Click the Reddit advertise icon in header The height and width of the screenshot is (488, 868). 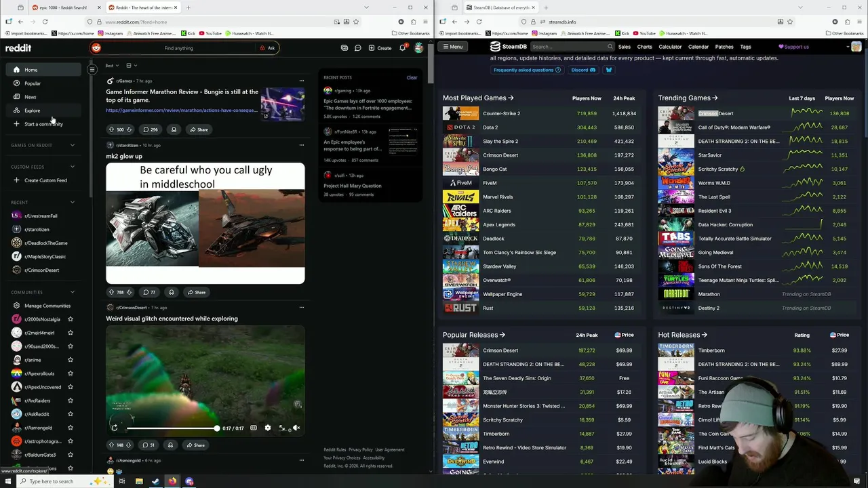coord(344,48)
